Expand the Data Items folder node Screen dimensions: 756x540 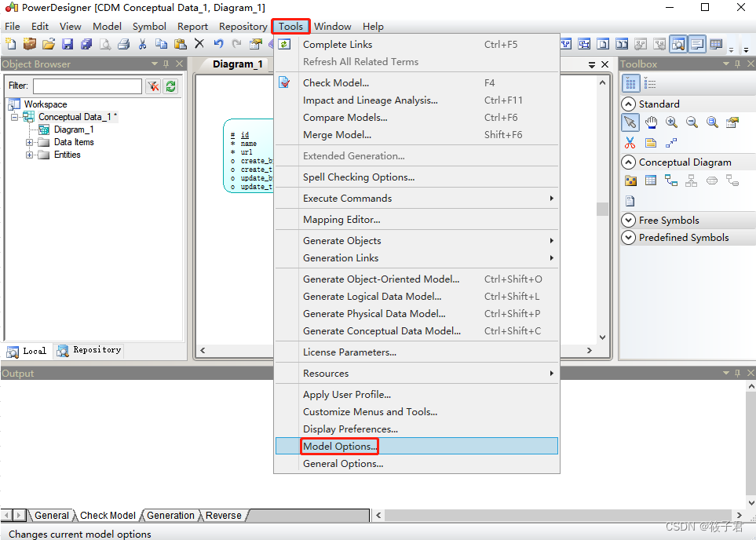tap(29, 142)
